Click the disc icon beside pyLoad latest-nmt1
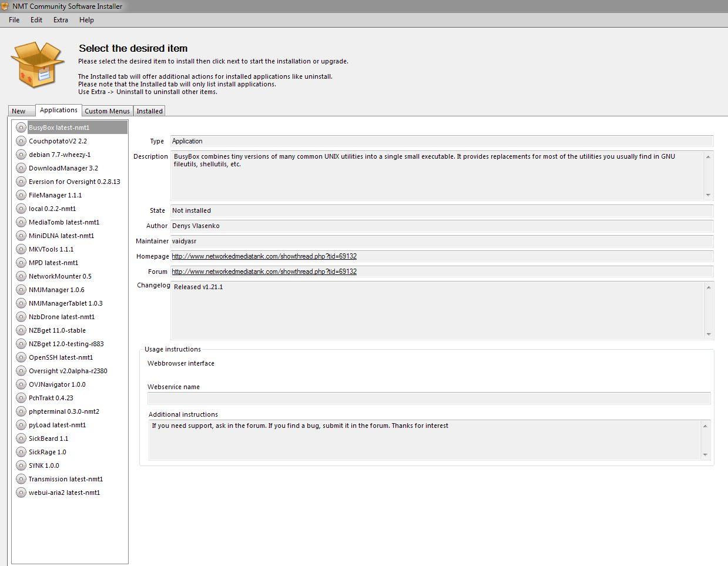Screen dimensions: 728x566 pyautogui.click(x=21, y=425)
